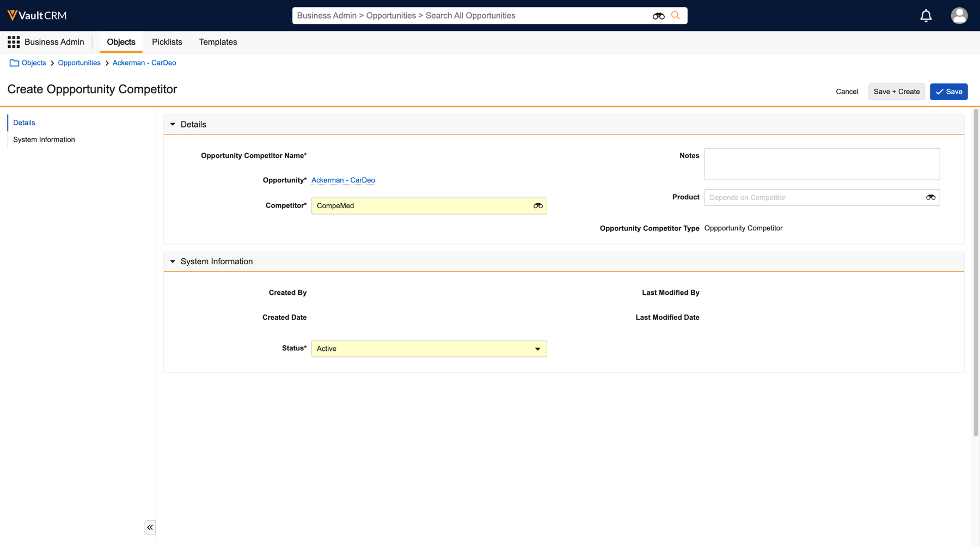Jump to System Information in sidebar
This screenshot has width=980, height=547.
(x=44, y=139)
